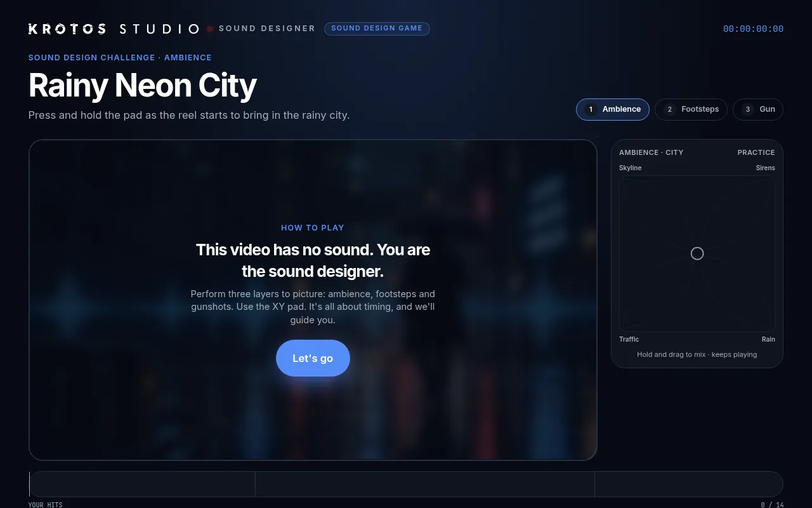Select the Ambience step tab
Viewport: 812px width, 508px height.
(613, 109)
